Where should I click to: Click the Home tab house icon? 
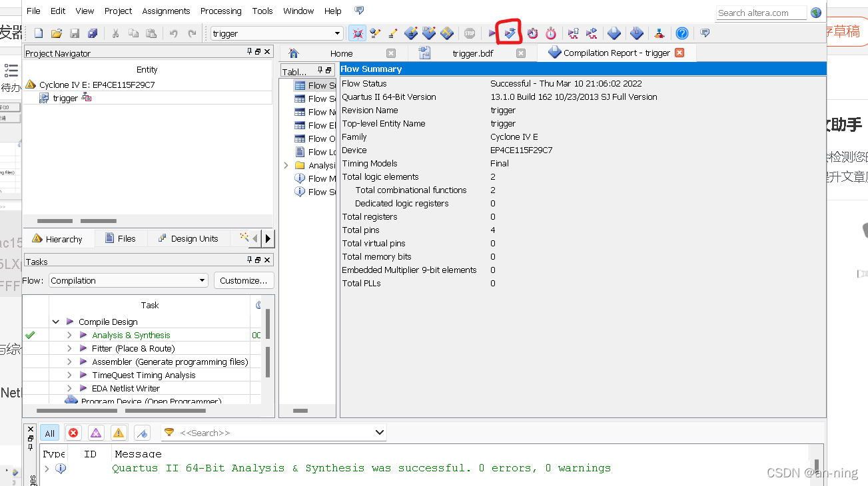(x=293, y=53)
